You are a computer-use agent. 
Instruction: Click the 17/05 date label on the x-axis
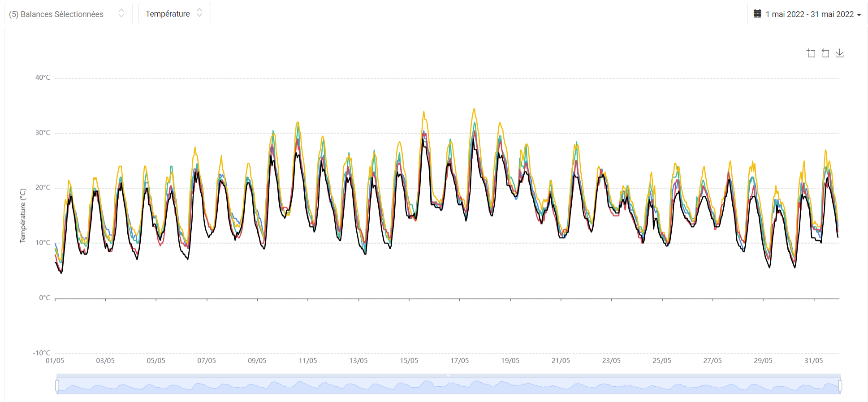459,361
